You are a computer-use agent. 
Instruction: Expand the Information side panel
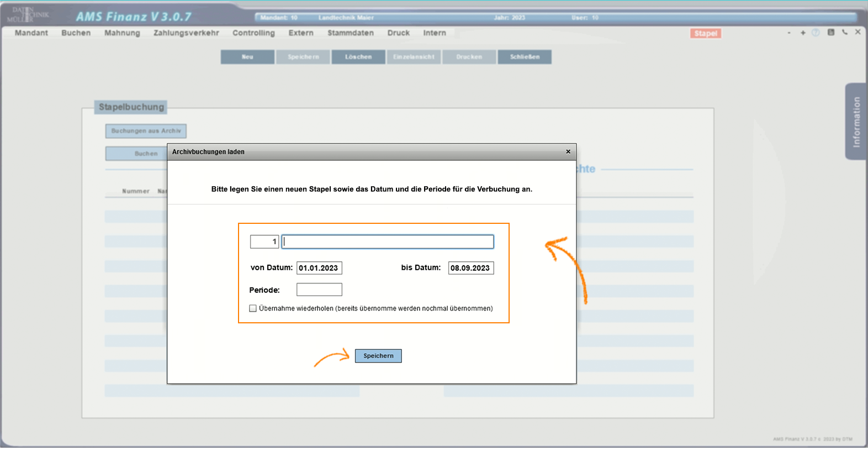pos(856,122)
